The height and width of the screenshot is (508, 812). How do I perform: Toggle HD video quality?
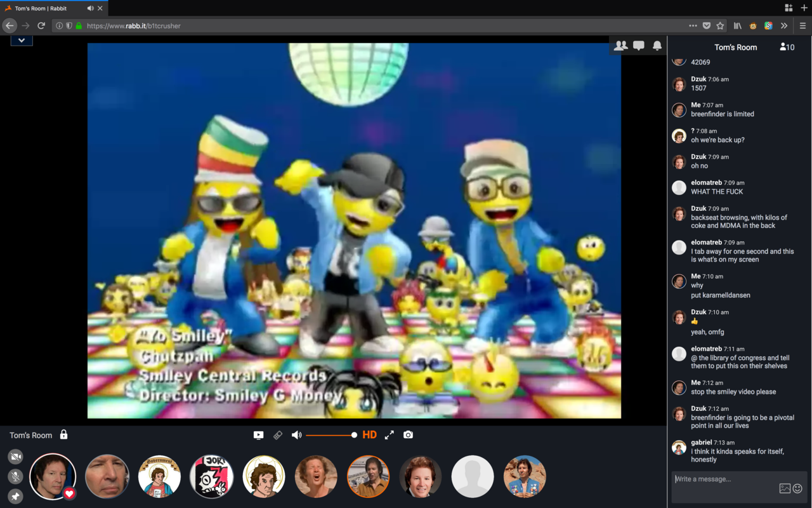coord(369,435)
